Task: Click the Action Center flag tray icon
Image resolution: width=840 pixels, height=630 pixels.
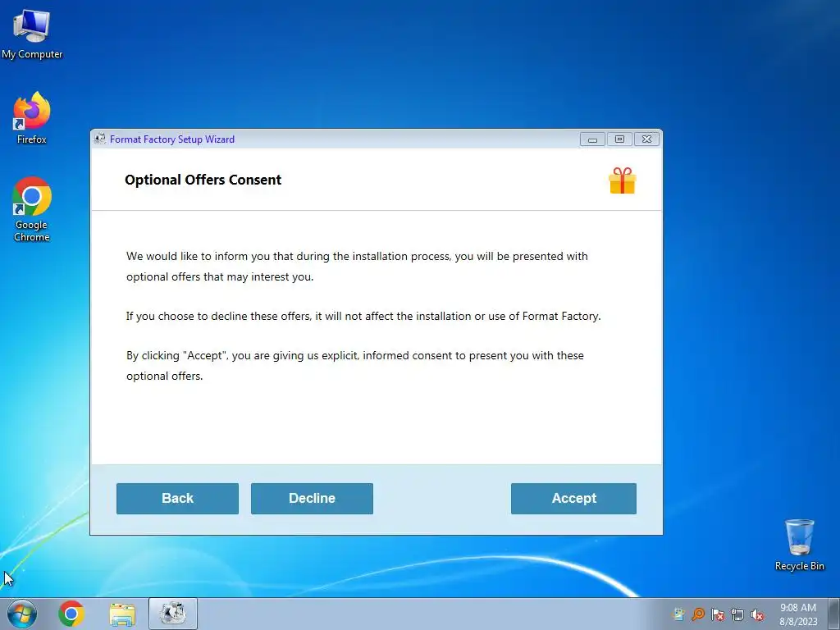Action: click(718, 614)
